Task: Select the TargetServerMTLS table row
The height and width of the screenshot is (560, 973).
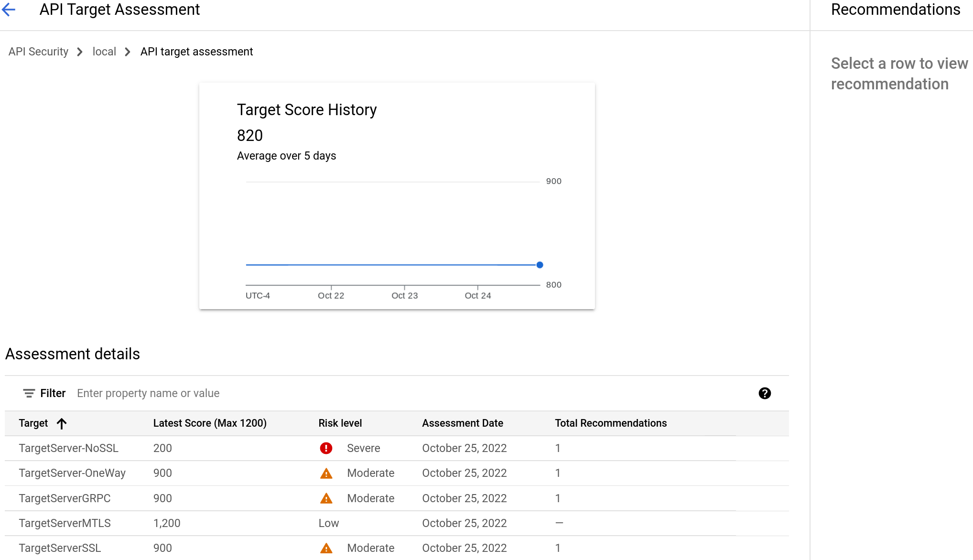Action: coord(65,523)
